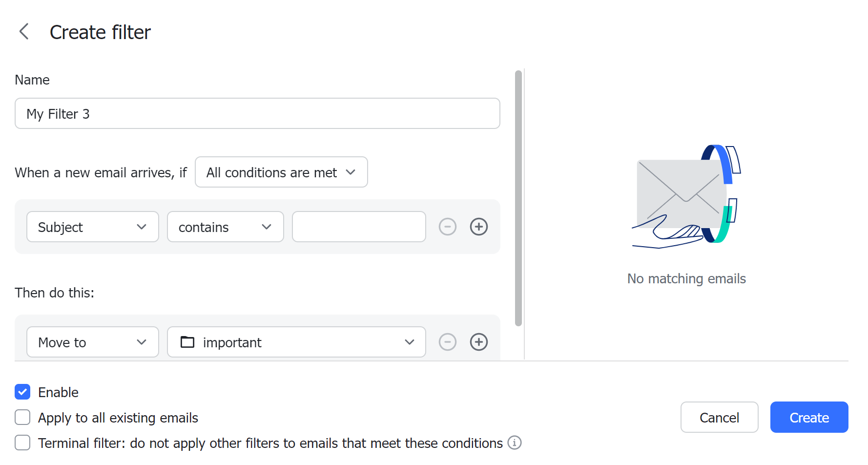This screenshot has height=465, width=868.
Task: Click the Cancel button
Action: pyautogui.click(x=719, y=417)
